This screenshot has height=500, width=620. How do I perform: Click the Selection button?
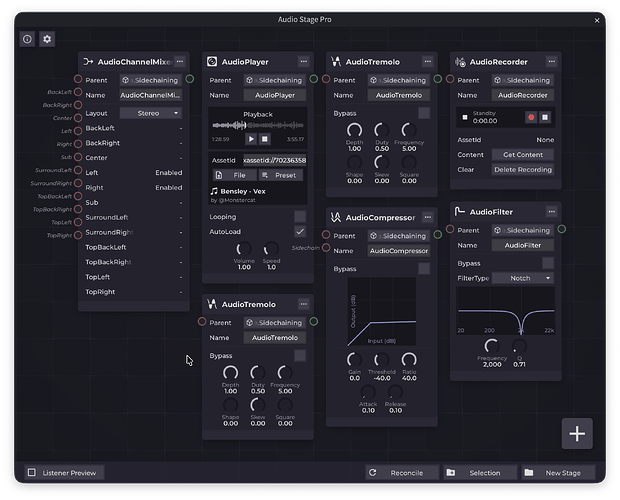click(480, 473)
